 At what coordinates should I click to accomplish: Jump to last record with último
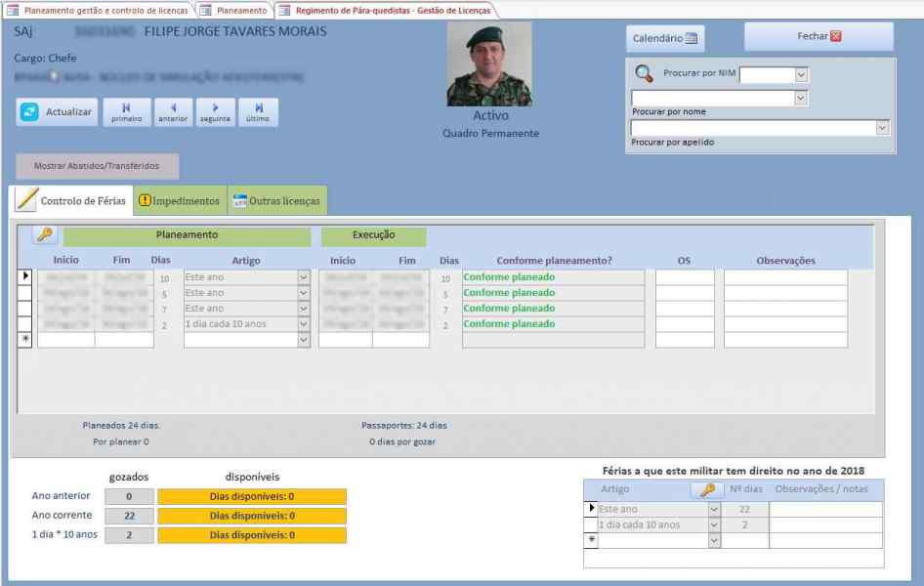coord(258,112)
